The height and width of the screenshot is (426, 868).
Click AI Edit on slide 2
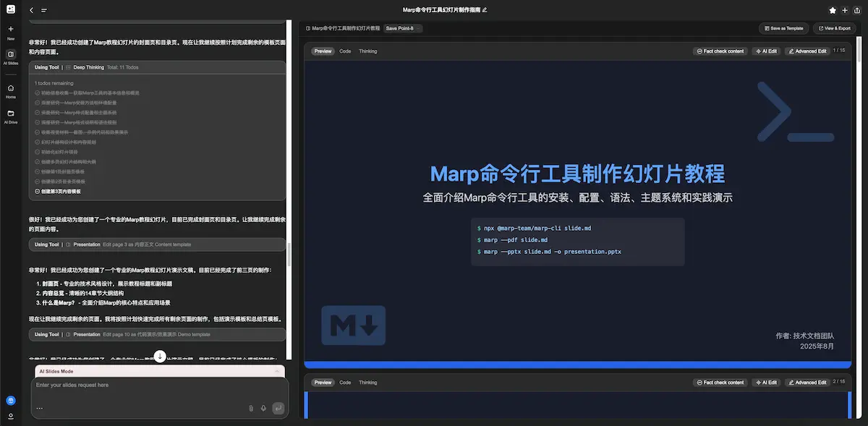point(767,383)
